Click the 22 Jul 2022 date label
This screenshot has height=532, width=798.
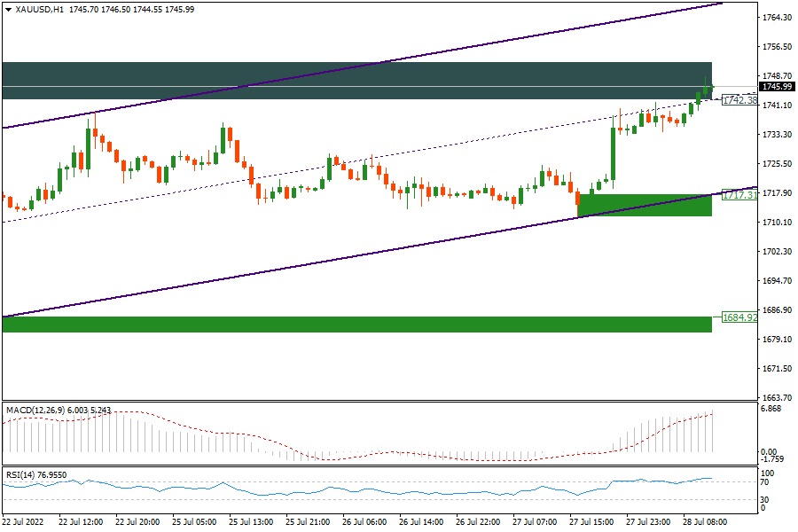pos(25,522)
